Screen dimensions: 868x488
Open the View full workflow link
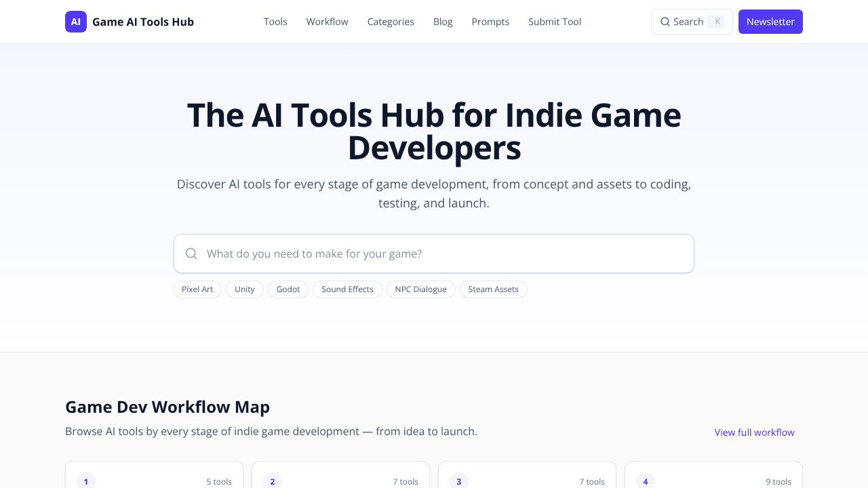pos(755,432)
